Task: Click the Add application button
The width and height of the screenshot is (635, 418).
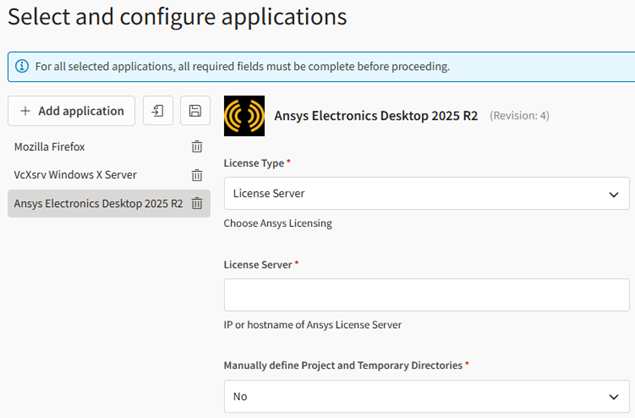Action: [71, 111]
